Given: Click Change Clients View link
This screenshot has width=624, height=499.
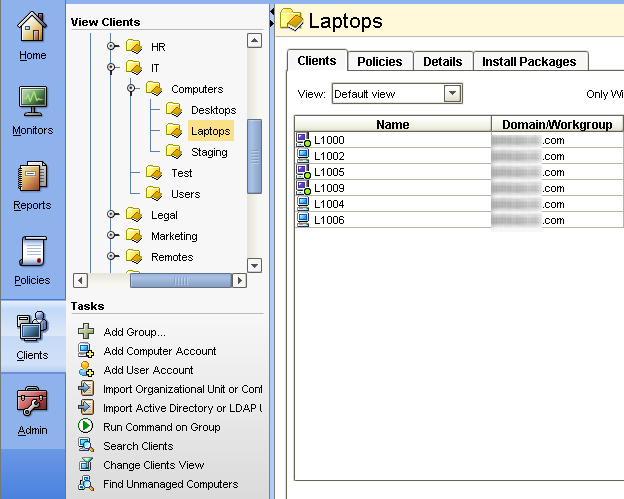Looking at the screenshot, I should 154,465.
